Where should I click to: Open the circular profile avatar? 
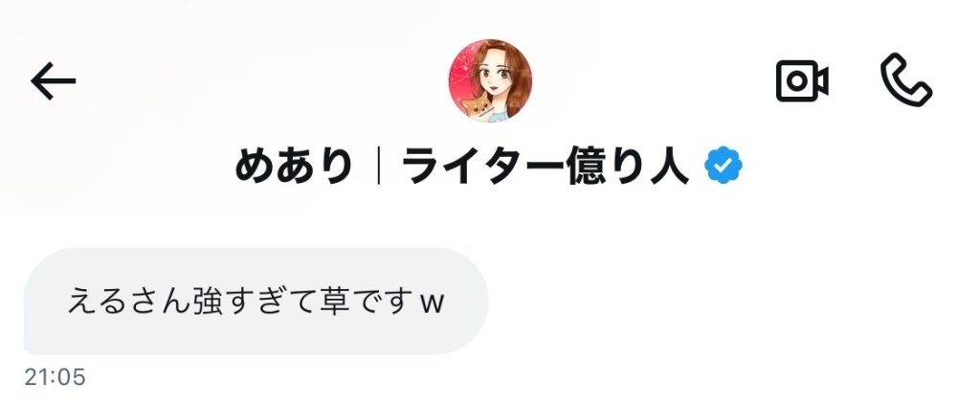click(490, 80)
